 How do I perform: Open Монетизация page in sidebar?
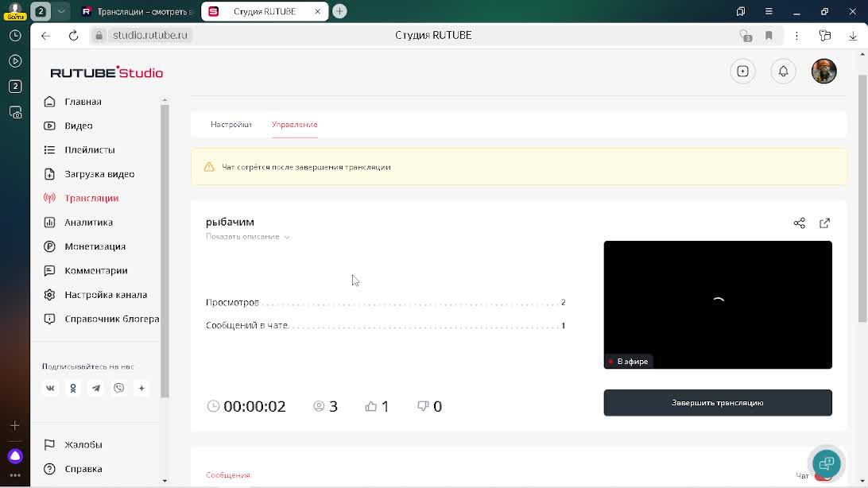click(x=95, y=246)
